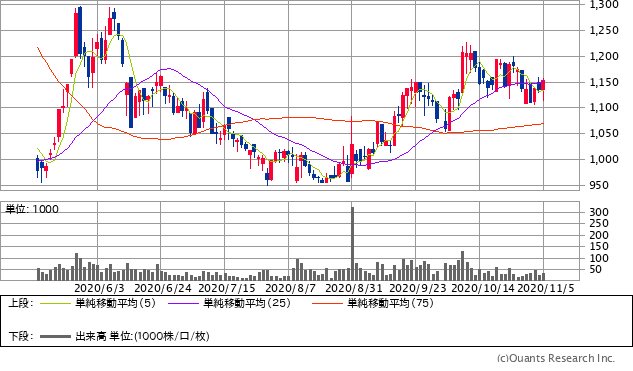Click the 1,000 price axis label
The height and width of the screenshot is (371, 633).
604,159
